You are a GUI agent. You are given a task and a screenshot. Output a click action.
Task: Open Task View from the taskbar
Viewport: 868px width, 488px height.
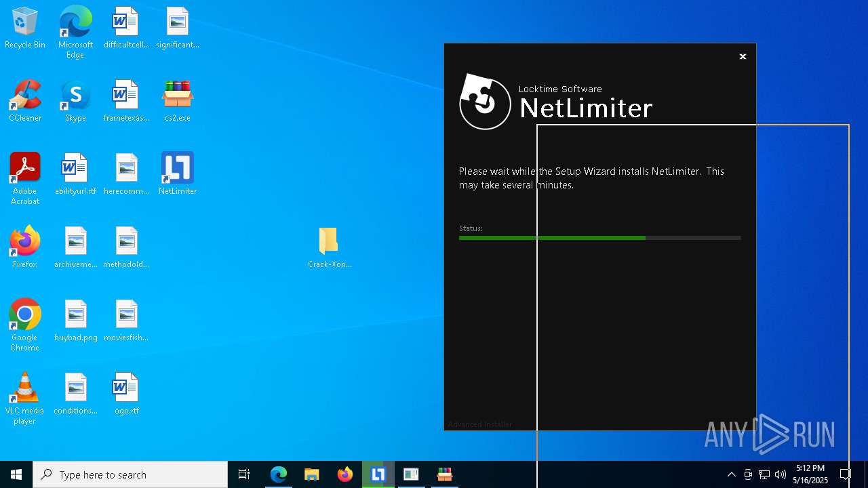click(244, 474)
